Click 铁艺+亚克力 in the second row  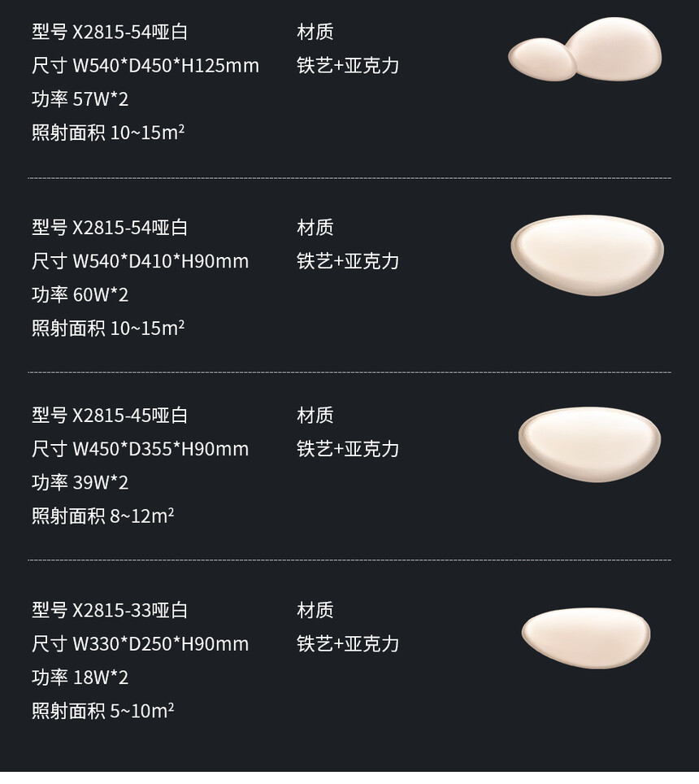(348, 261)
